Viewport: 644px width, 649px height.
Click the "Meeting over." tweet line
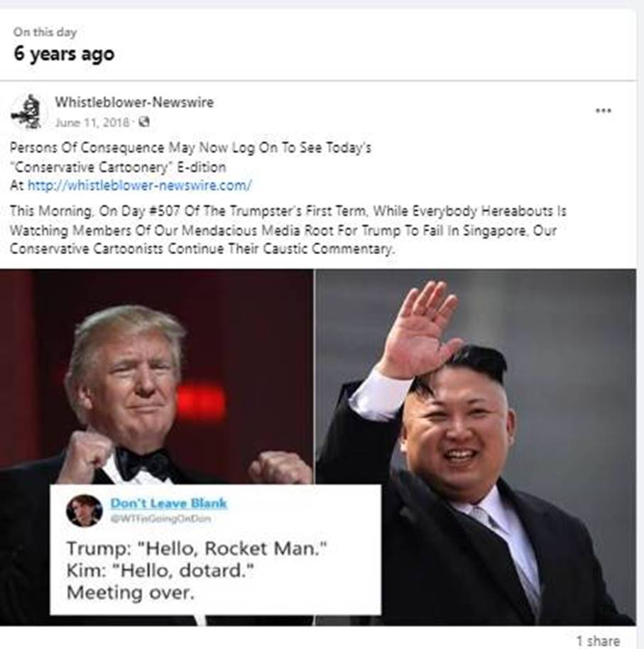pyautogui.click(x=131, y=593)
